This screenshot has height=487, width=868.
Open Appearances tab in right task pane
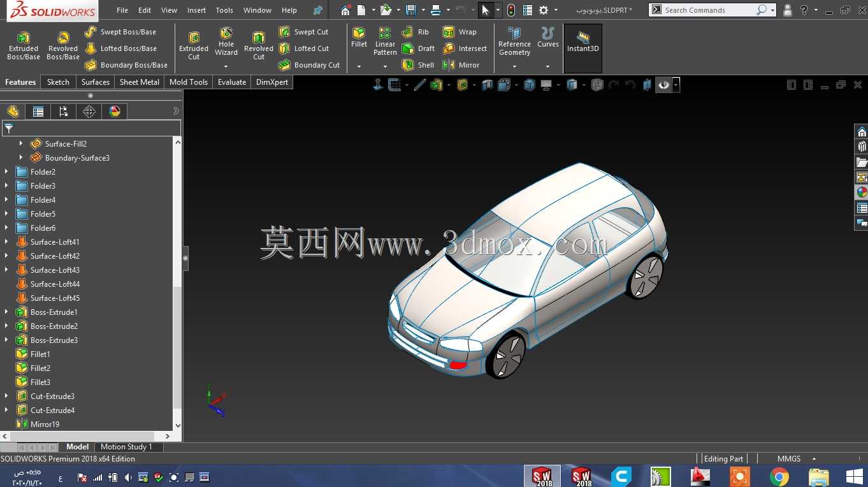pos(862,192)
